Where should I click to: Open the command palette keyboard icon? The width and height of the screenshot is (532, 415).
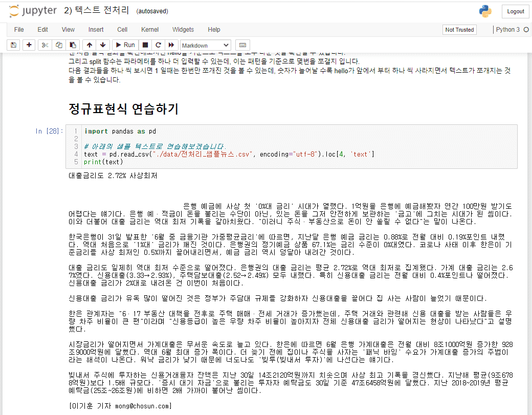(x=242, y=45)
